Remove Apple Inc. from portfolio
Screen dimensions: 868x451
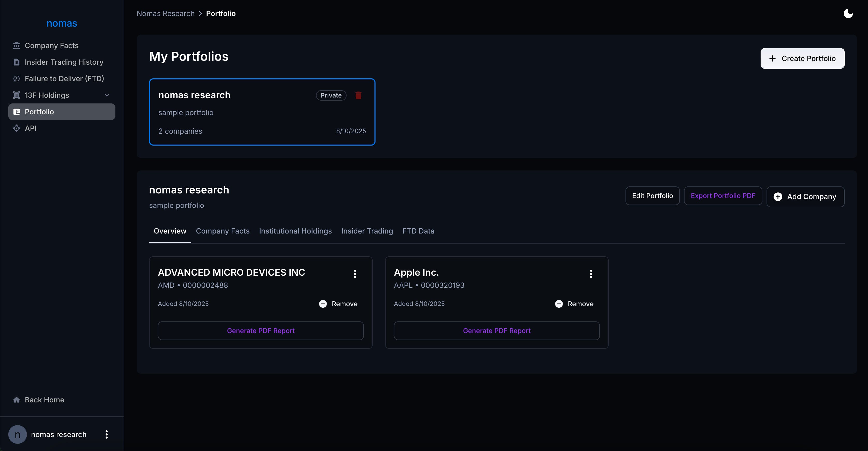(x=574, y=304)
